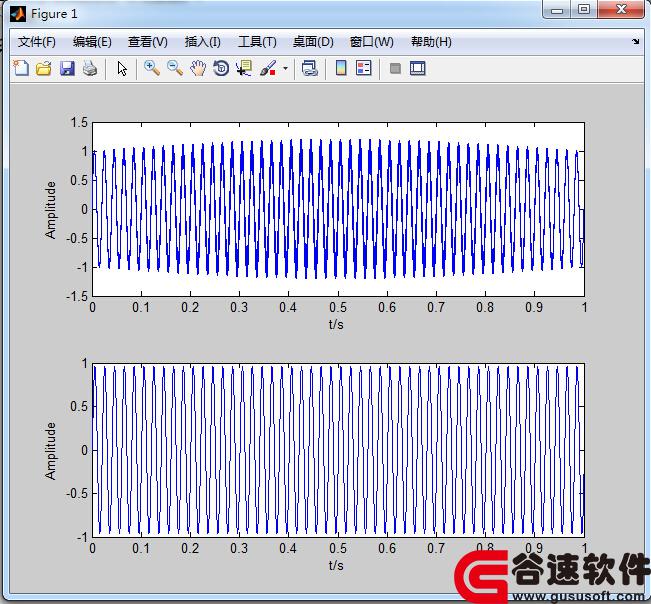
Task: Maximize the Figure 1 window
Action: click(x=584, y=9)
